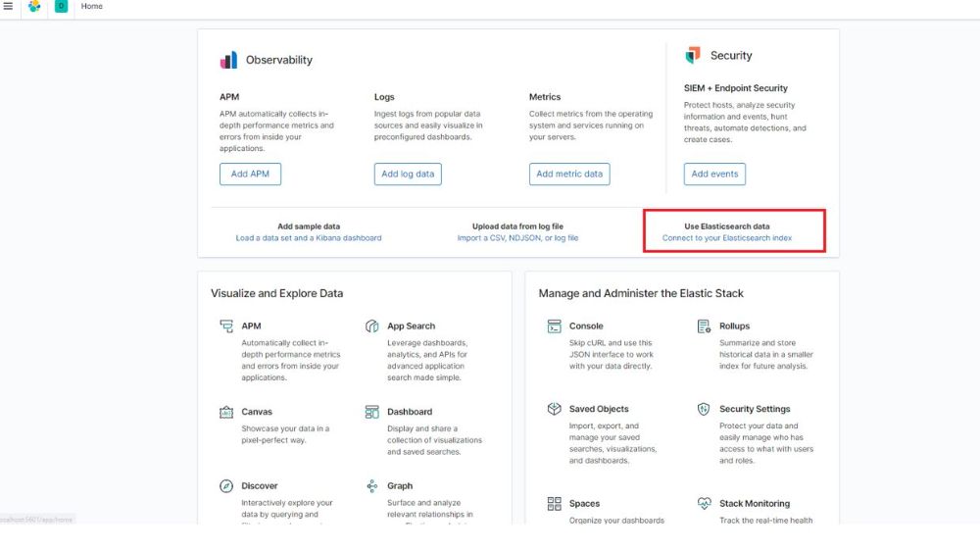980x551 pixels.
Task: Click the Logs section heading
Action: click(384, 97)
